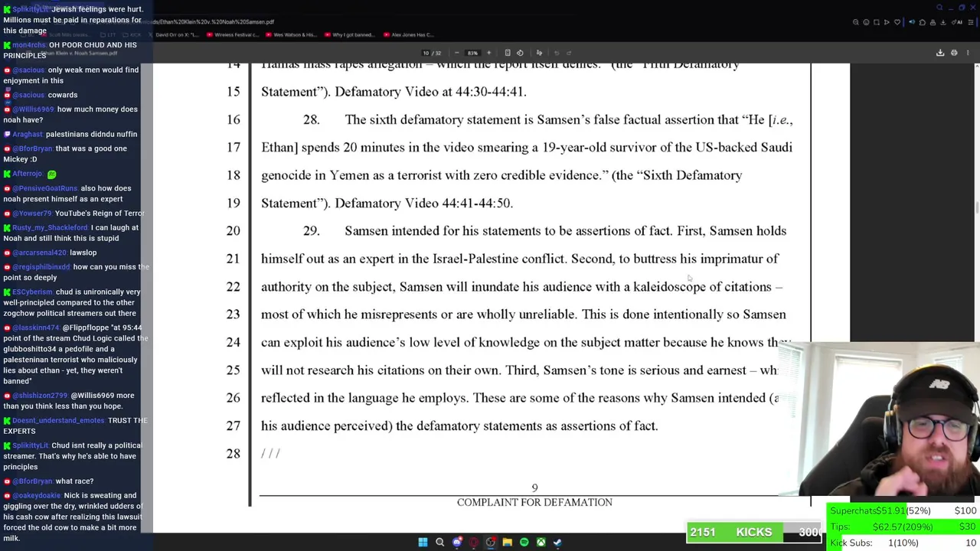Click the heart bookmark icon in address bar
The height and width of the screenshot is (551, 980).
click(x=897, y=22)
